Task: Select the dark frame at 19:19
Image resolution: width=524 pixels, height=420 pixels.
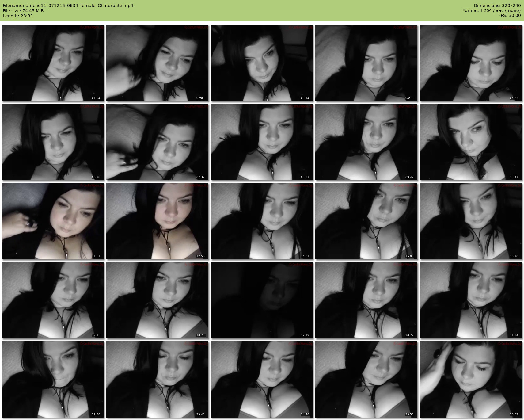Action: pyautogui.click(x=261, y=300)
